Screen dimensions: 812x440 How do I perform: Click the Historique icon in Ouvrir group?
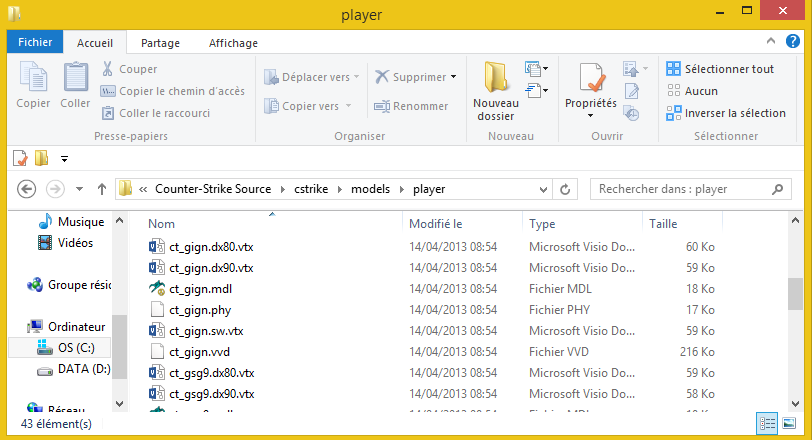[x=631, y=113]
